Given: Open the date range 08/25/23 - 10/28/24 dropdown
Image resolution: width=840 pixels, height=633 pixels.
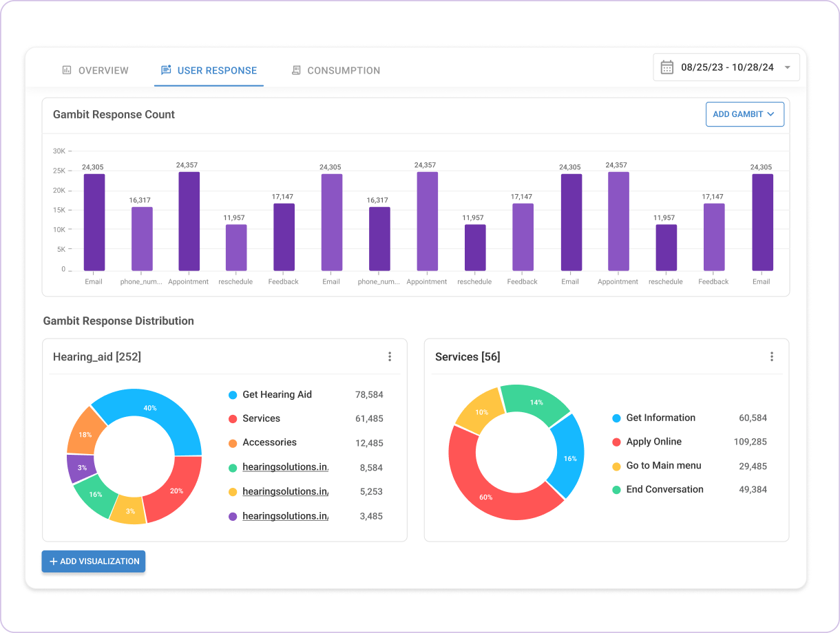Looking at the screenshot, I should point(726,67).
